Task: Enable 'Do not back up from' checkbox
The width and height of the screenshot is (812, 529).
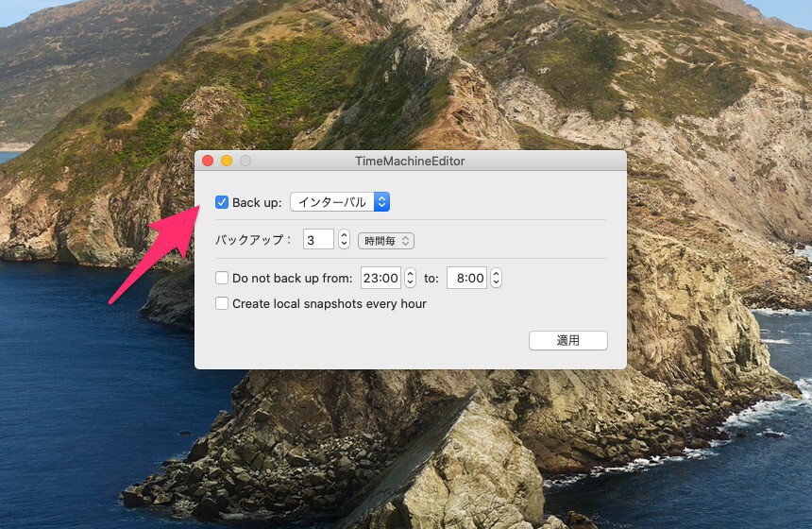Action: click(x=222, y=279)
